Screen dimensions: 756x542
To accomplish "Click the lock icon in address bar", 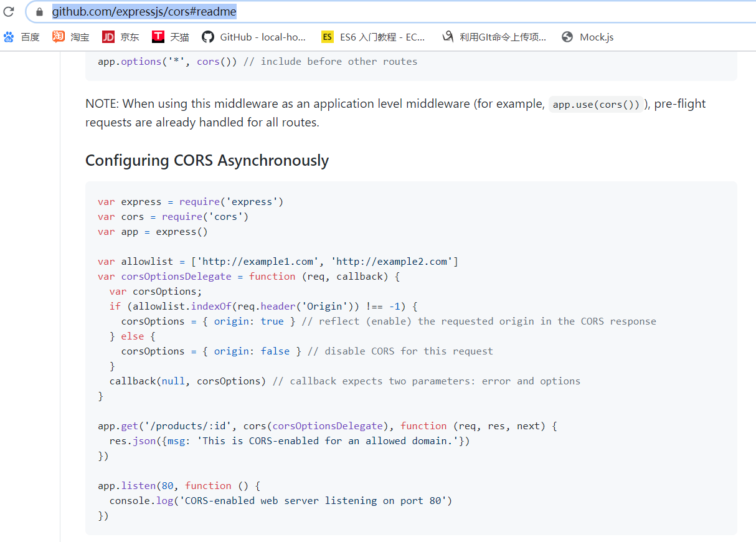I will tap(39, 12).
